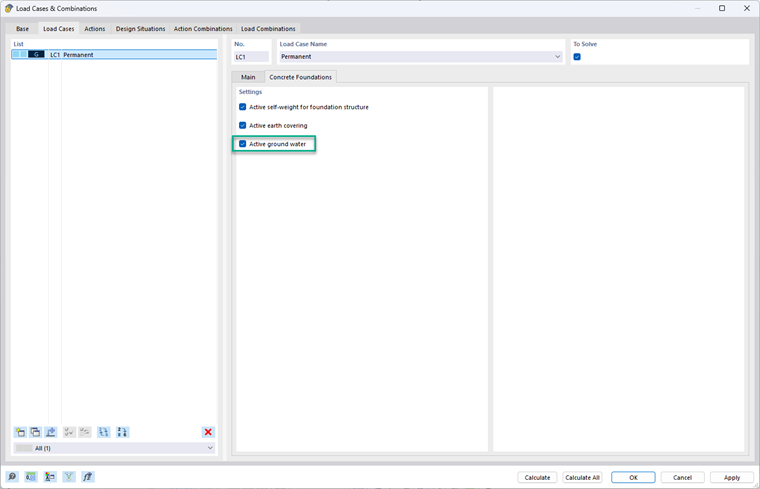Screen dimensions: 760x489
Task: Create a new load case icon
Action: coord(20,432)
